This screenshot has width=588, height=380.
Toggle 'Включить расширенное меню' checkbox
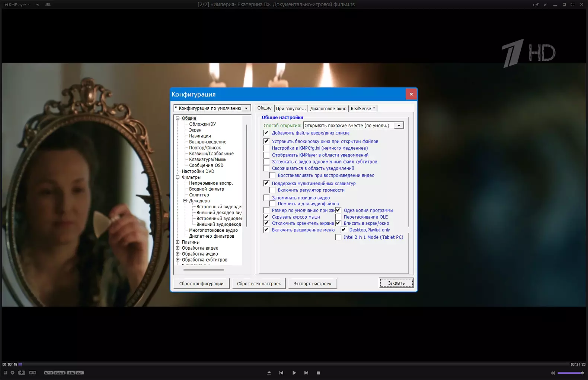click(x=266, y=230)
